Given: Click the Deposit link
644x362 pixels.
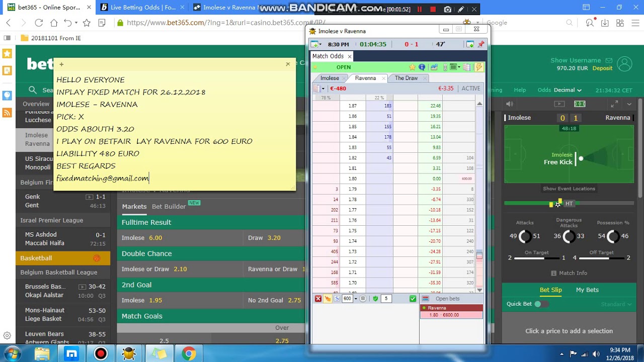Looking at the screenshot, I should pos(602,68).
